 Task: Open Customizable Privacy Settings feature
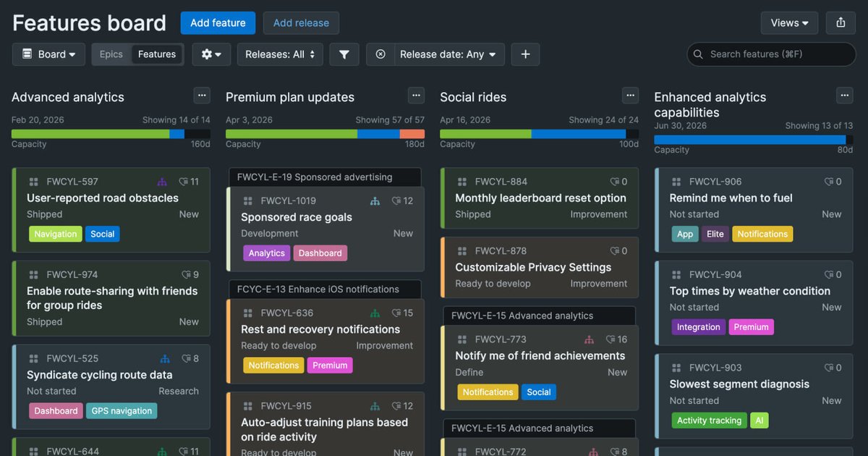tap(533, 267)
